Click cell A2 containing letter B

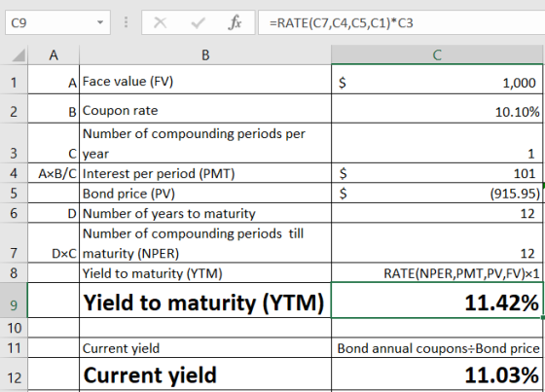click(x=54, y=108)
